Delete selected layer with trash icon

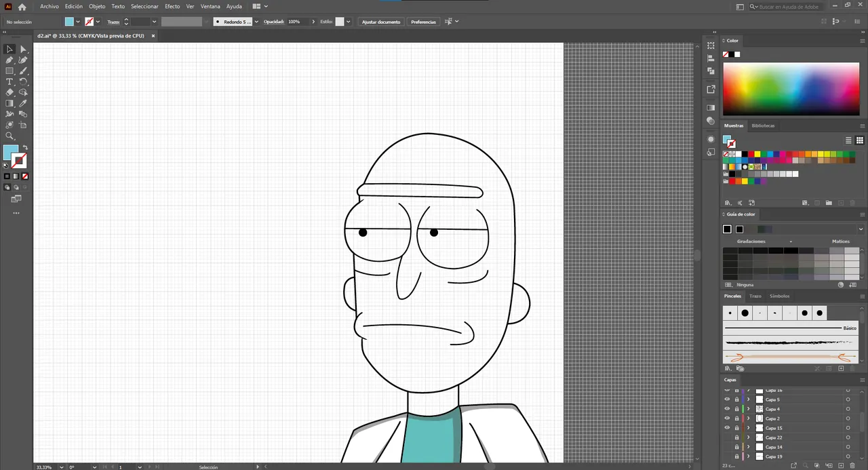click(852, 465)
